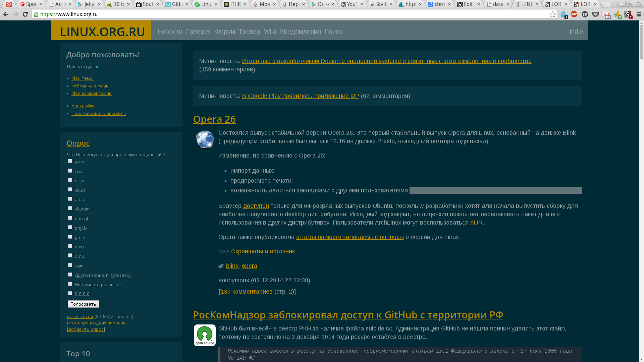Reload the page with the refresh icon

[25, 14]
